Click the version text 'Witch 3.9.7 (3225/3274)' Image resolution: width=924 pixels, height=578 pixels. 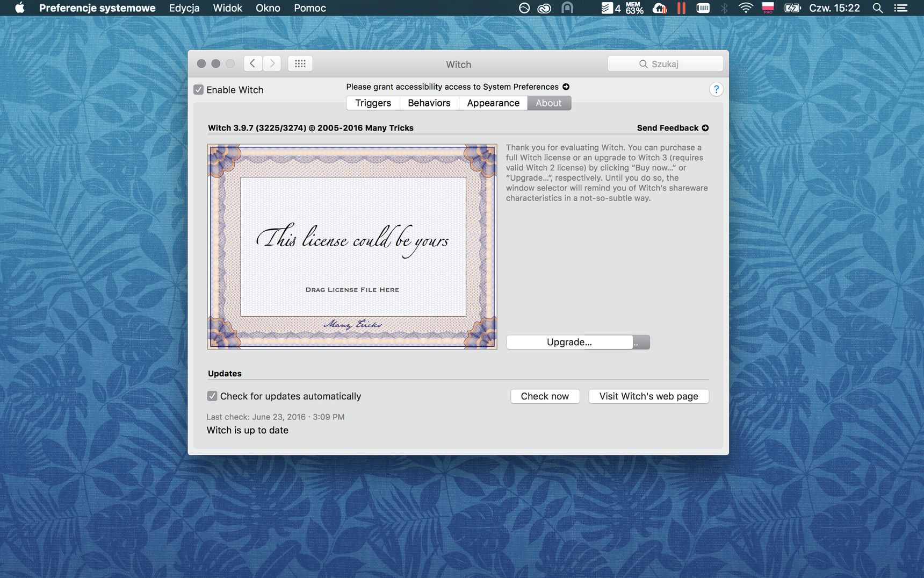click(x=257, y=128)
